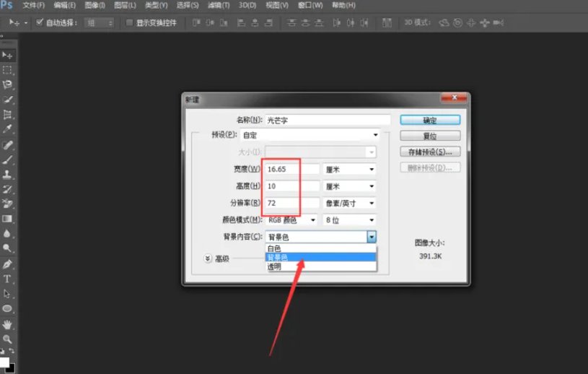Click the 3D scale camera icon
588x374 pixels.
pos(499,23)
